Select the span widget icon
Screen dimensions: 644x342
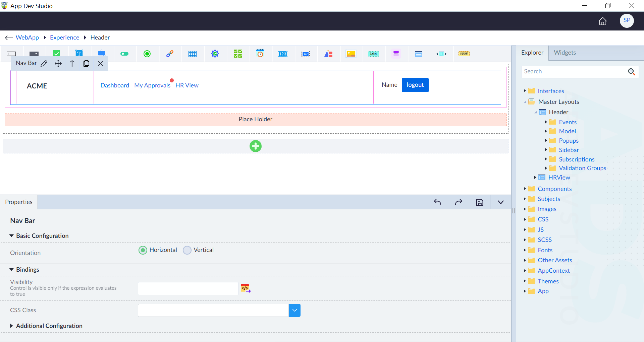pos(464,54)
